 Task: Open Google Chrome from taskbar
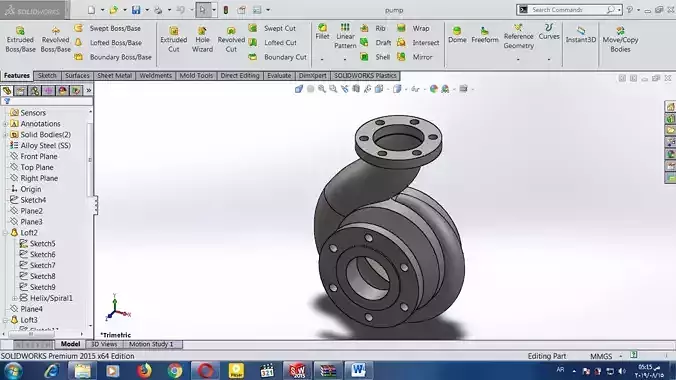(175, 371)
